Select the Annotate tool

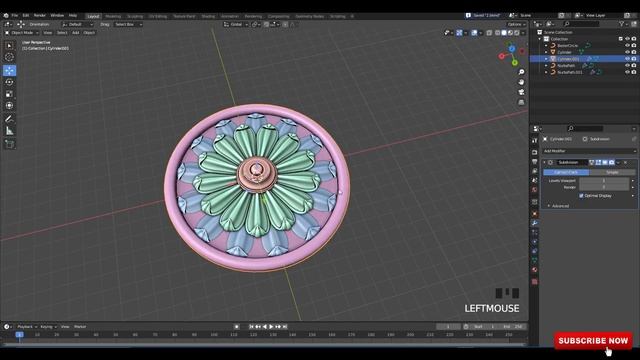point(9,119)
